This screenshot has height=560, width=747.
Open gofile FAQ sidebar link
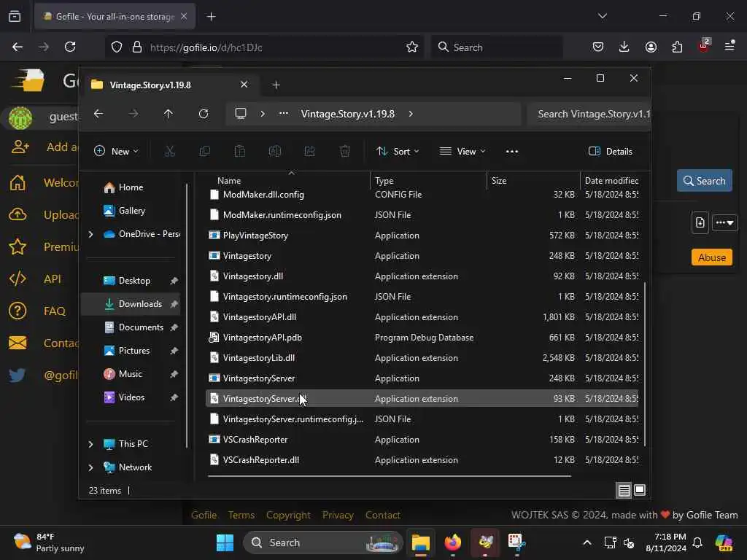pos(54,311)
